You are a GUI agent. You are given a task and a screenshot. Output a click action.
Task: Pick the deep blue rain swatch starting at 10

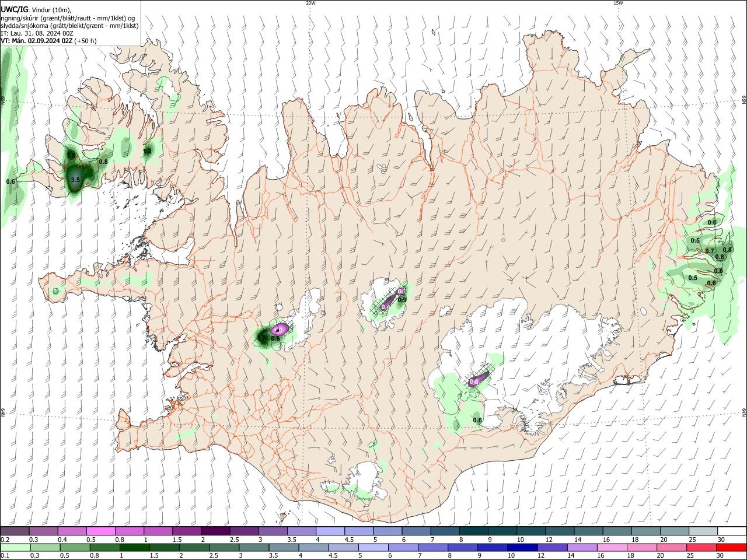(523, 547)
